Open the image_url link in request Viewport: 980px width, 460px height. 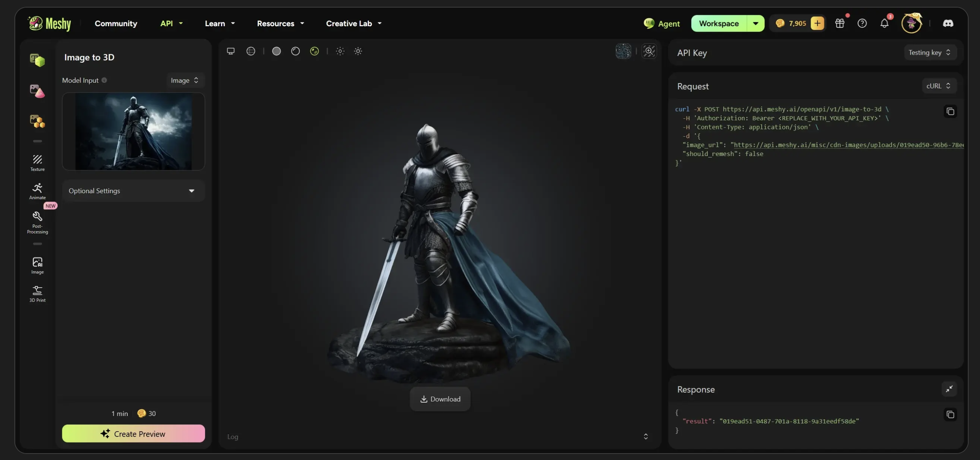click(848, 145)
